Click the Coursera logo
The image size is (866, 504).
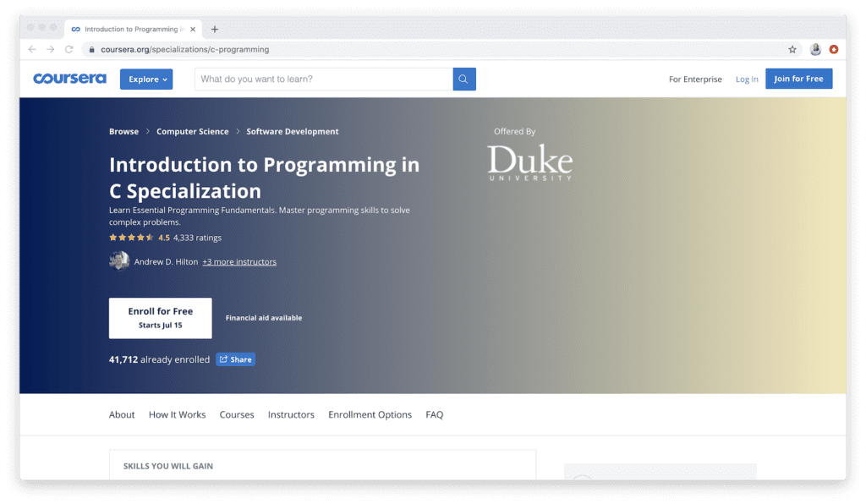(69, 79)
